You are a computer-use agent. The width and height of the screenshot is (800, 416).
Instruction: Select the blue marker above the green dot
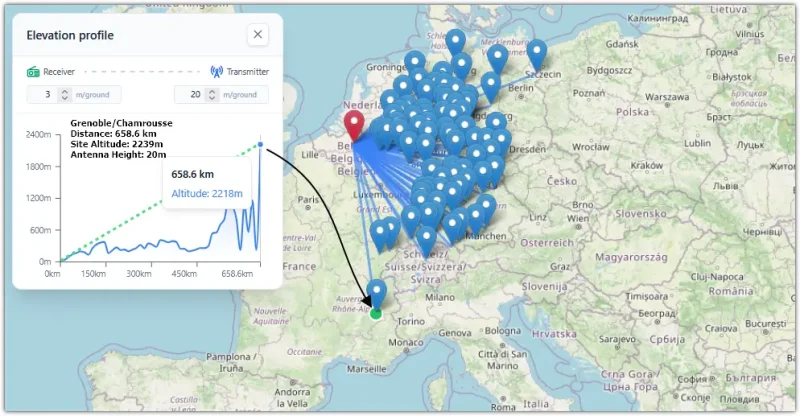(x=377, y=293)
